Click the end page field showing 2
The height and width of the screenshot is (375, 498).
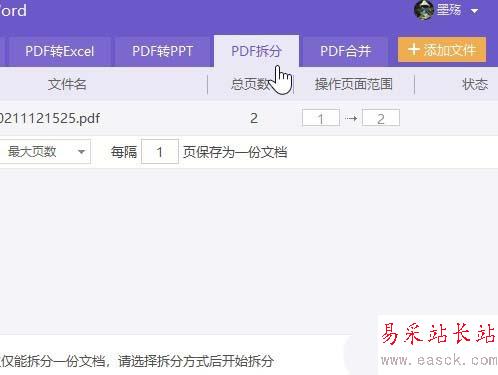pos(381,118)
